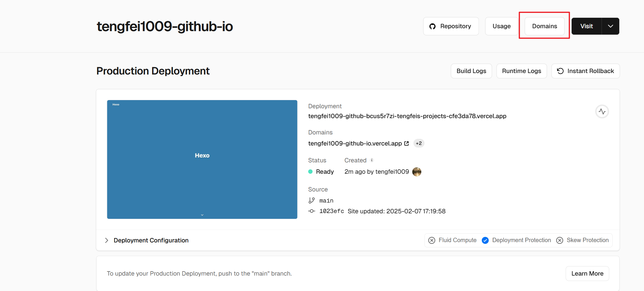Screen dimensions: 644x291
Task: View Build Logs
Action: (x=471, y=71)
